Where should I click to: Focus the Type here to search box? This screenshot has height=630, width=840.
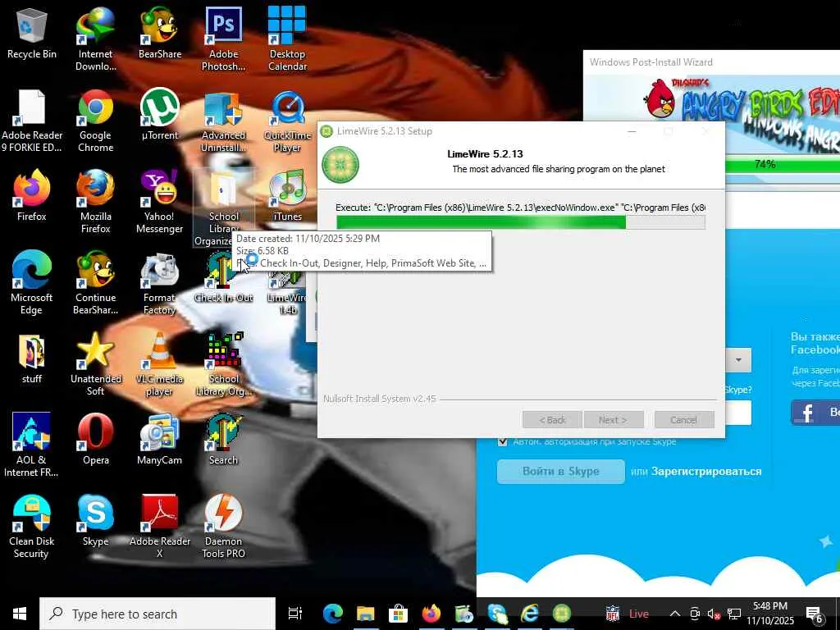tap(157, 614)
